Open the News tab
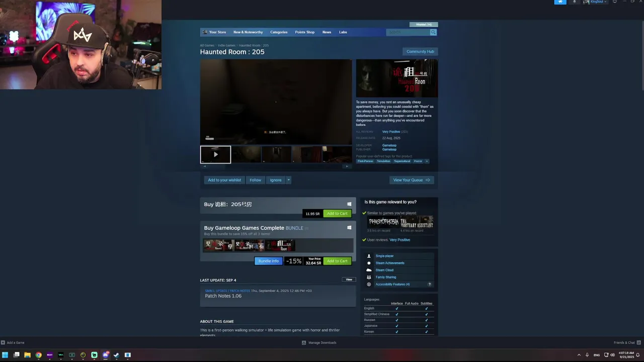The width and height of the screenshot is (644, 362). coord(327,32)
